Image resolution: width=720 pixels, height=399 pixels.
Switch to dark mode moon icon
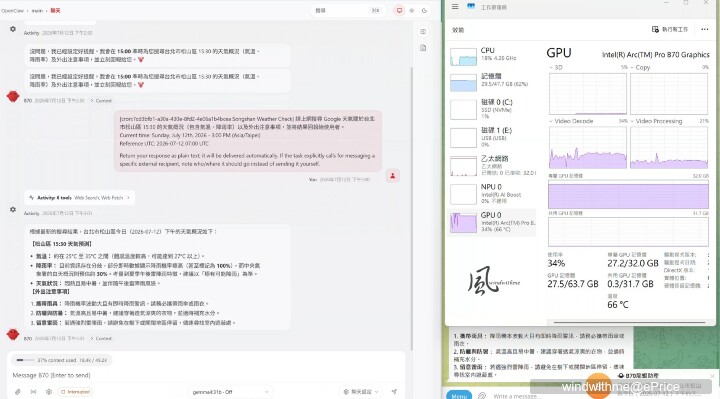[424, 10]
